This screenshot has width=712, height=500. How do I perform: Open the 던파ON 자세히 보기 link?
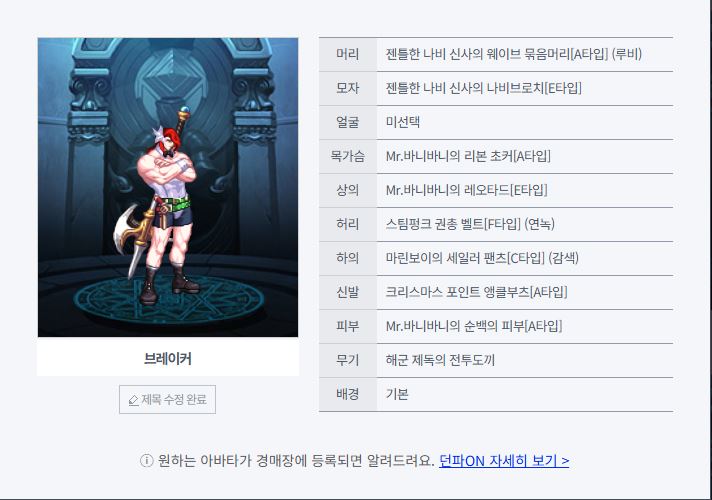click(504, 461)
